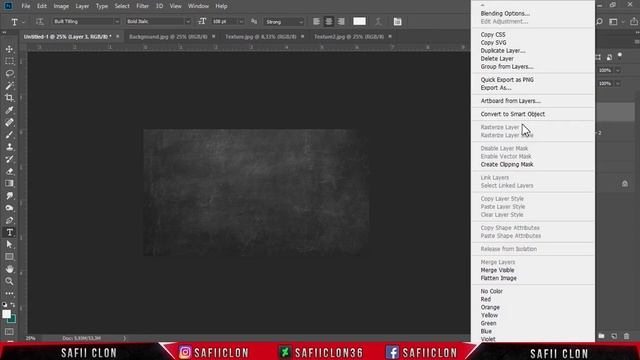Open the layer Fill dropdown arrow
Screen dimensions: 640x360
pos(618,83)
